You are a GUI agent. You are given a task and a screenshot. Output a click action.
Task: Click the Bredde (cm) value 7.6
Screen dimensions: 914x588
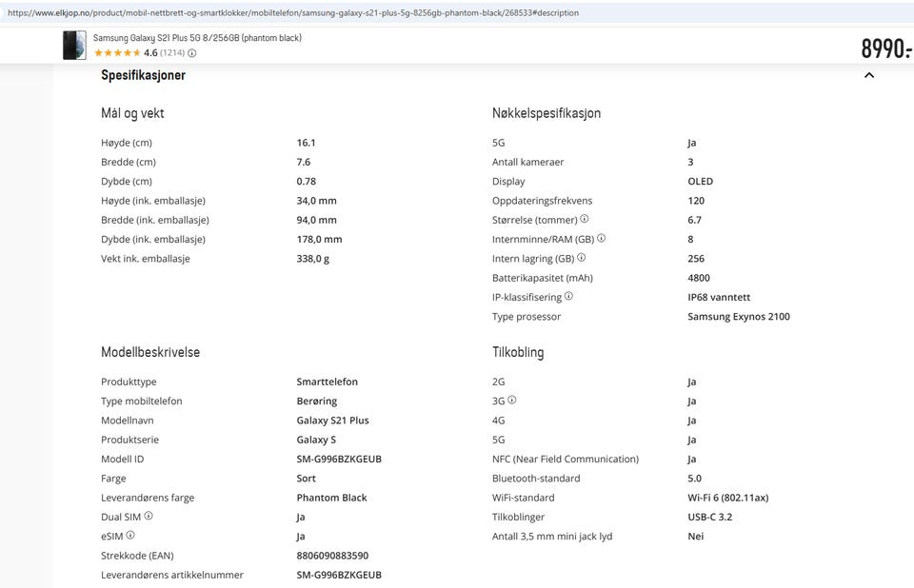coord(304,162)
